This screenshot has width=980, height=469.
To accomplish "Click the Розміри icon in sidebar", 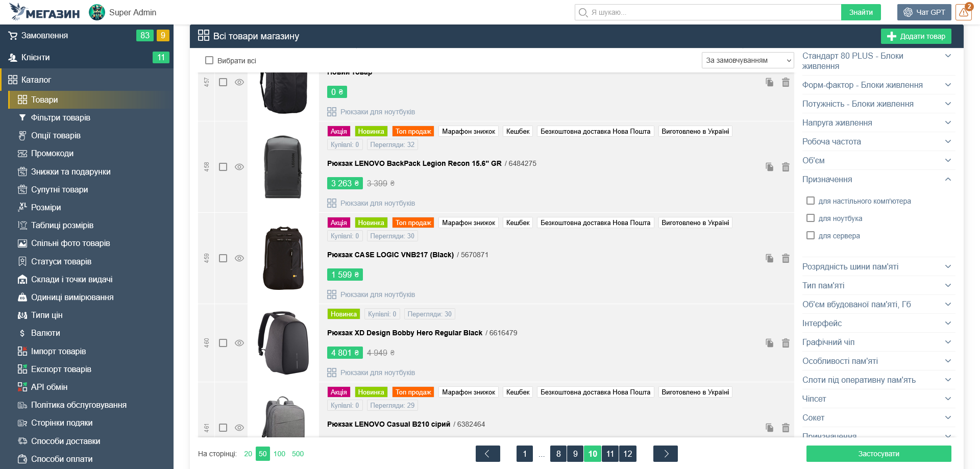I will pos(22,207).
